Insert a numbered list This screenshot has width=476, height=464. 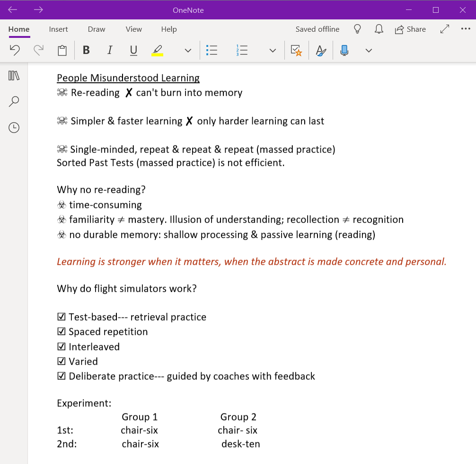(x=242, y=50)
